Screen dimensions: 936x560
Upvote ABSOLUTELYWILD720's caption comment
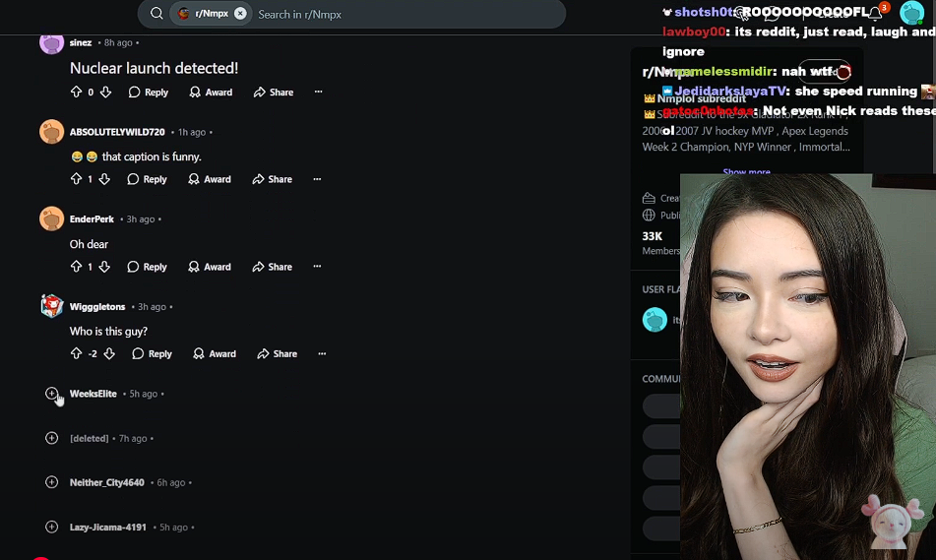[76, 179]
